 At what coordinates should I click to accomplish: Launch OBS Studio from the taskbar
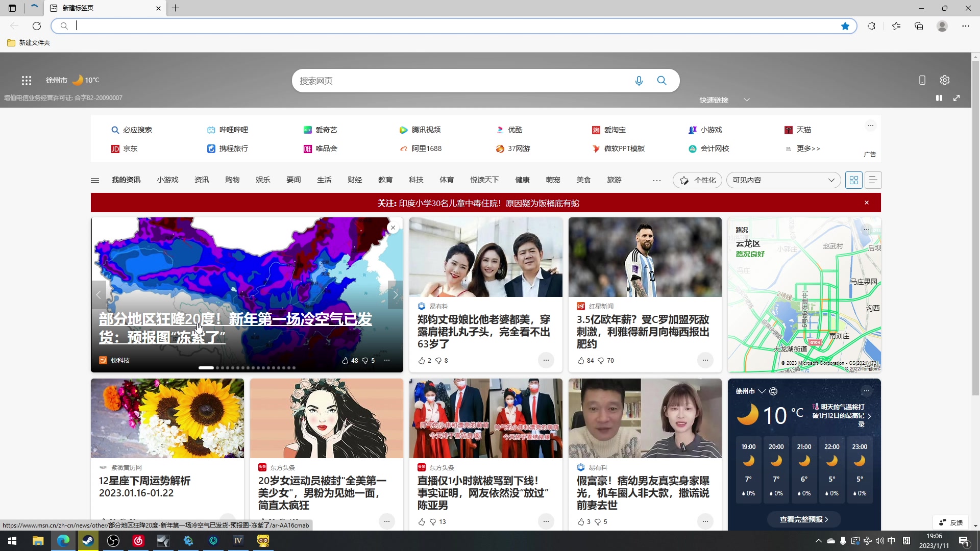click(x=113, y=541)
